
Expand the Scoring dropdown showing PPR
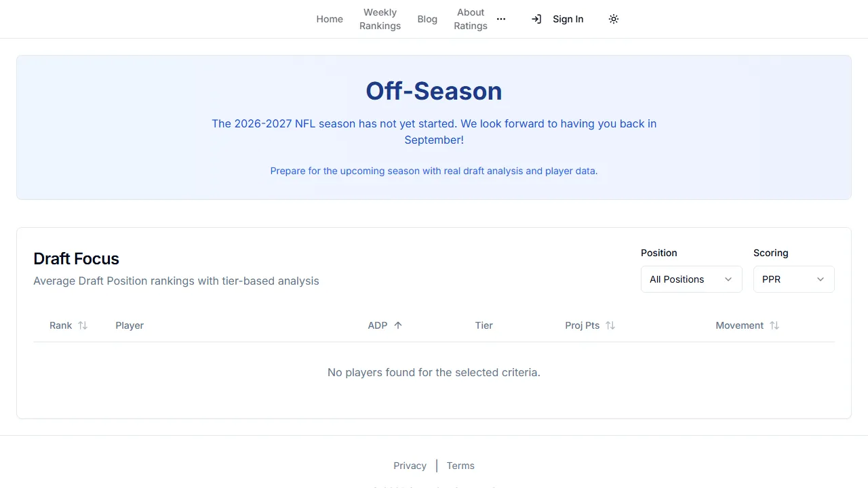point(793,279)
